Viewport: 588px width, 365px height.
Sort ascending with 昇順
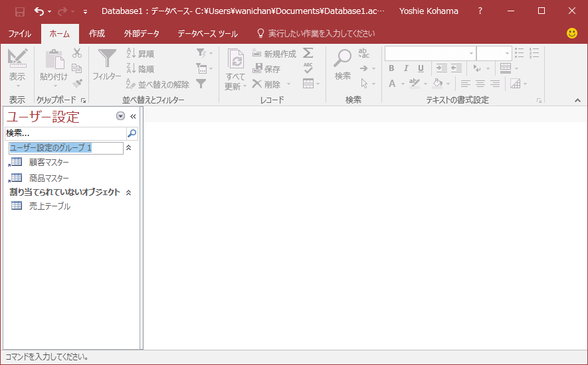click(x=141, y=54)
